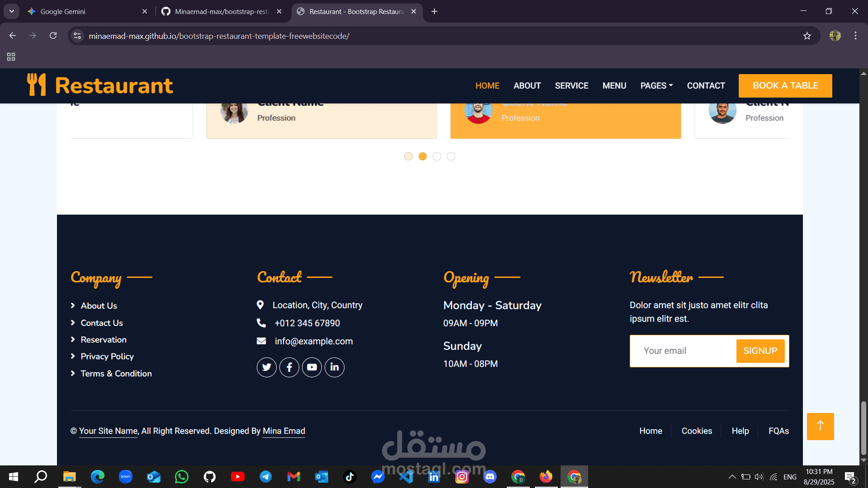Bookmark this page with star icon

pyautogui.click(x=807, y=36)
